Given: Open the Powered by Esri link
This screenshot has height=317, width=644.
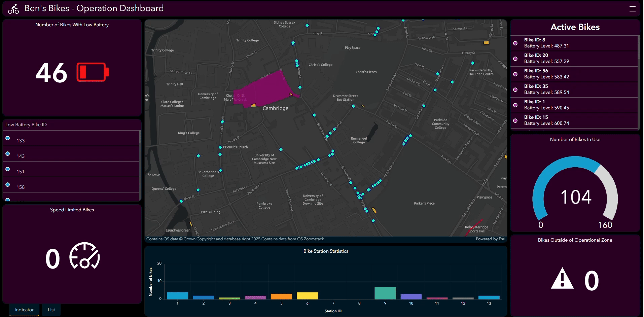Looking at the screenshot, I should coord(490,239).
